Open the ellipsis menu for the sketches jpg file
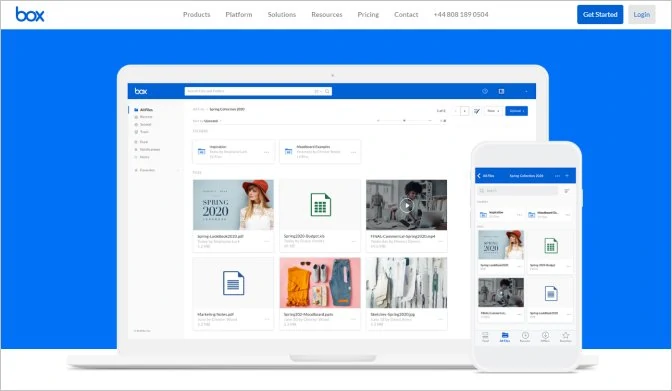 click(x=440, y=319)
